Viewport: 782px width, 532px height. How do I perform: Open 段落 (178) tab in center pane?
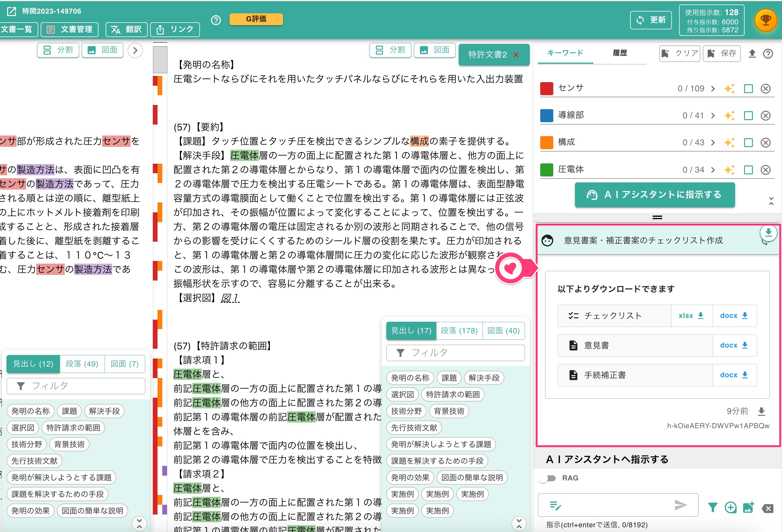[x=459, y=331]
